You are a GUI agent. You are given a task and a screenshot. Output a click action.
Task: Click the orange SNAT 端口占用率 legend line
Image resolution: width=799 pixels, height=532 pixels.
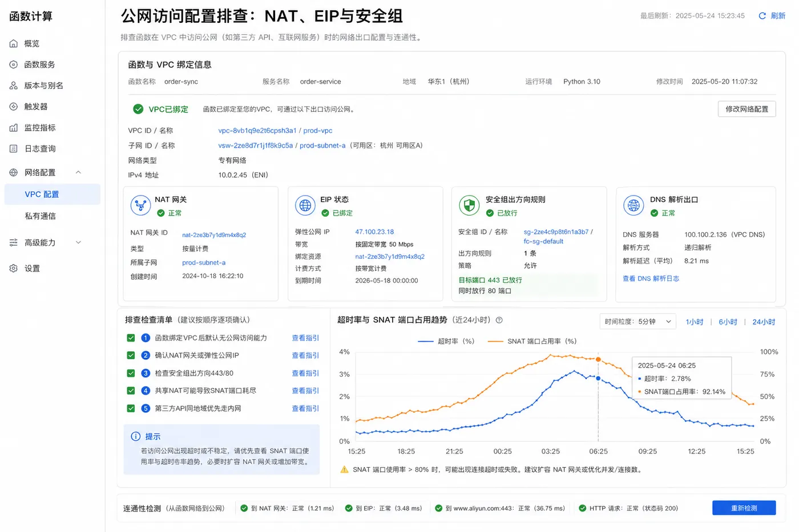click(x=495, y=341)
